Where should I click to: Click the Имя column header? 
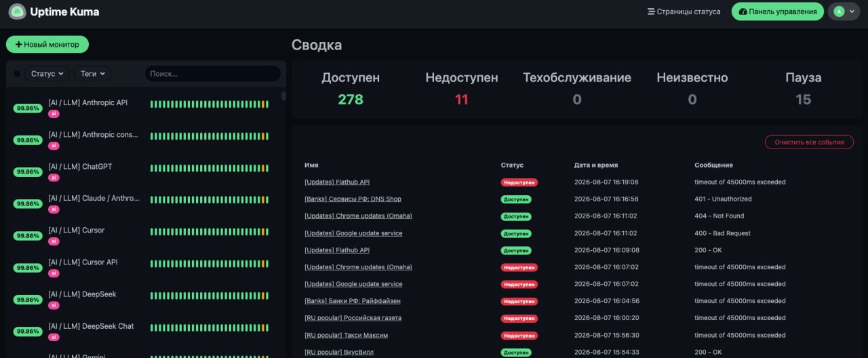(x=311, y=165)
